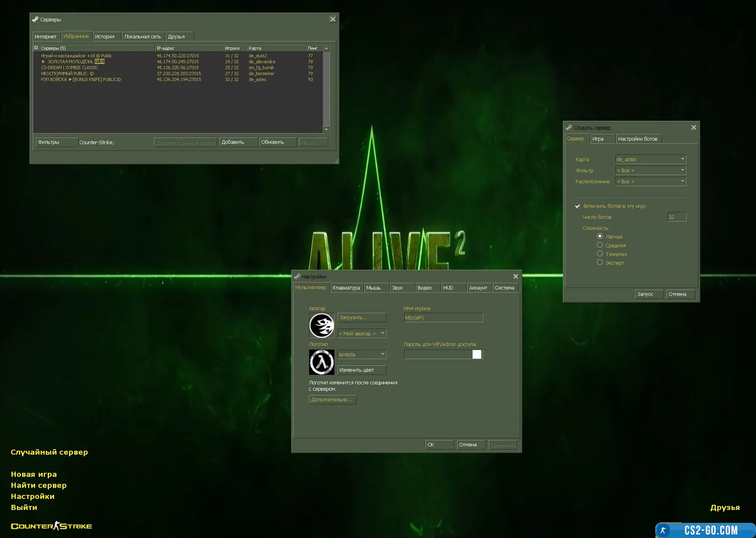Click the Запуск button to start the server
The height and width of the screenshot is (538, 756).
[x=648, y=294]
